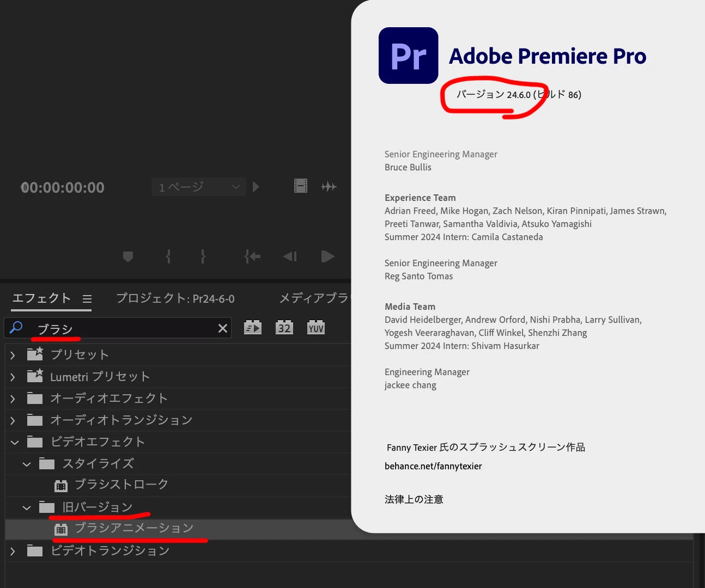Click the ビデオエフェクト folder icon
Viewport: 705px width, 588px height.
click(35, 442)
